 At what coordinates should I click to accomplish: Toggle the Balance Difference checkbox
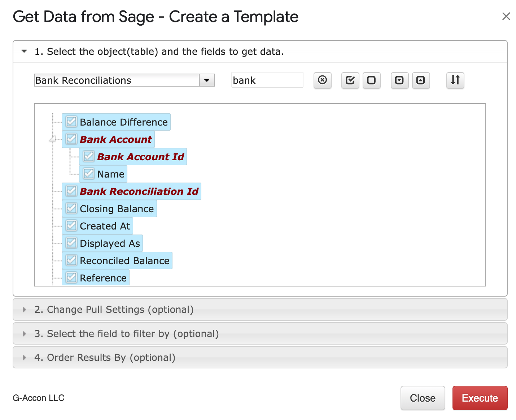71,122
